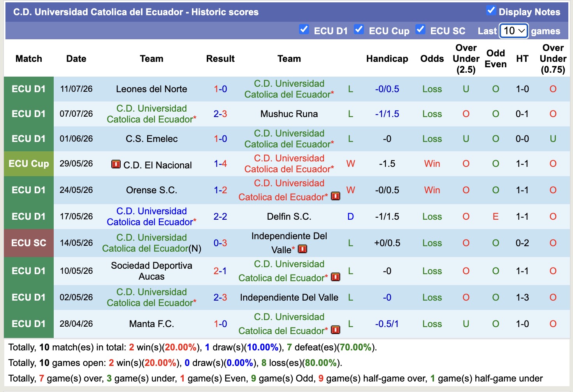Click HT score 1-3 on 02/05/26 row
Image resolution: width=573 pixels, height=392 pixels.
click(x=522, y=297)
